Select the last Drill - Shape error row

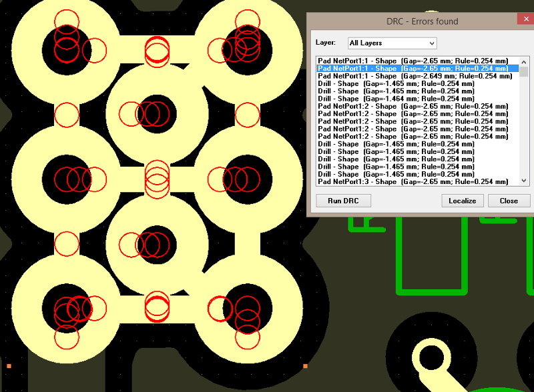tap(418, 174)
